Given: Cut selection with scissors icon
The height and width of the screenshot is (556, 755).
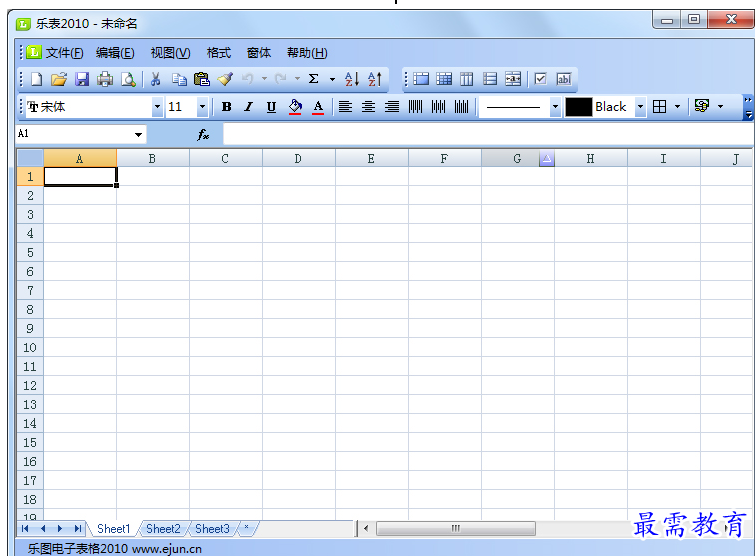Looking at the screenshot, I should 156,79.
